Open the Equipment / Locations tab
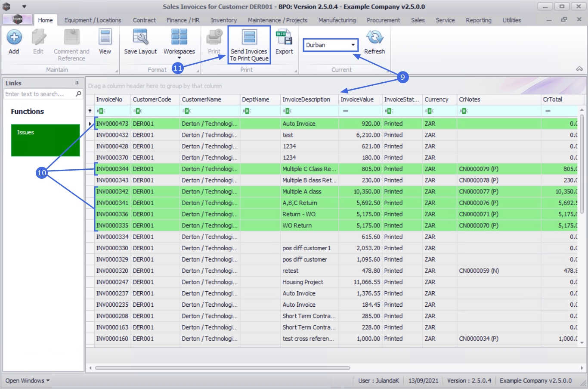The height and width of the screenshot is (389, 588). [93, 20]
